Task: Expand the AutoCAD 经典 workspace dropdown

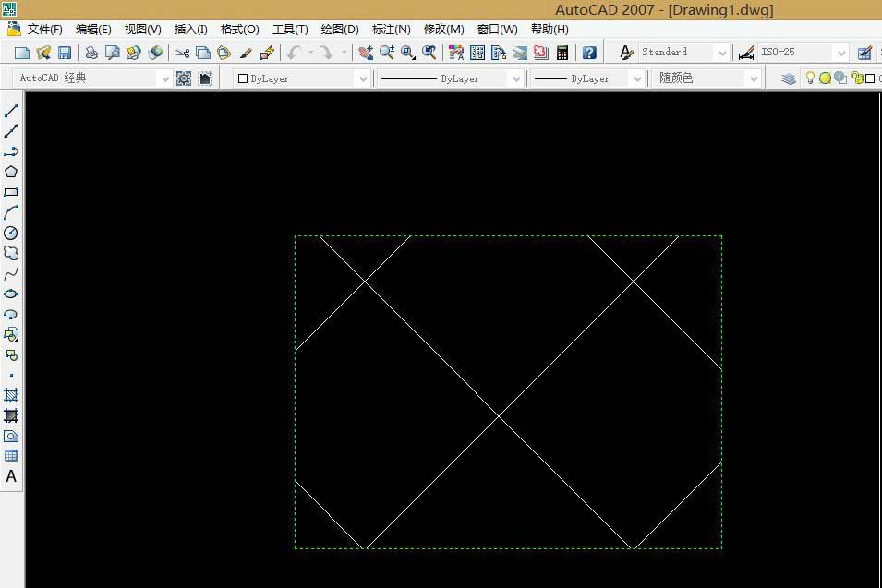Action: 164,78
